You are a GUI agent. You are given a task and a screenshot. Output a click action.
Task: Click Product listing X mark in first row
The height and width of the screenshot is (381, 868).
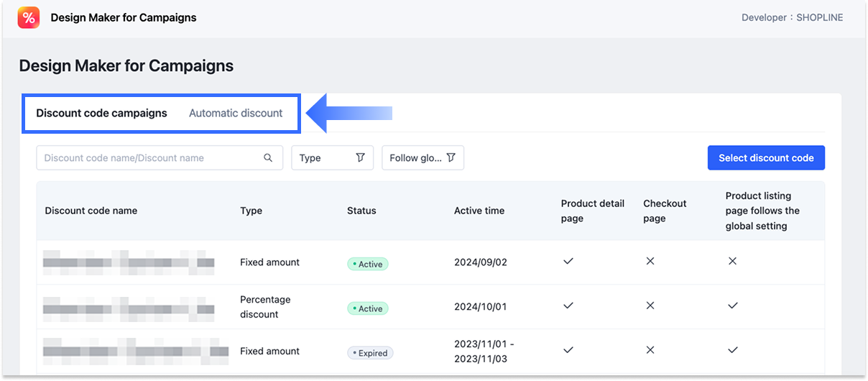(x=732, y=262)
